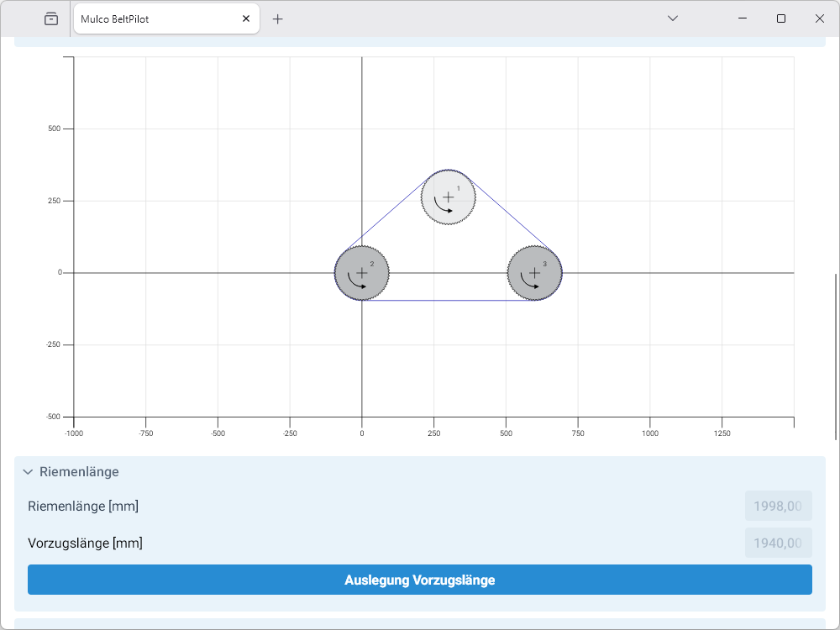This screenshot has width=840, height=630.
Task: Click the vertical scrollbar thumb
Action: (835, 356)
